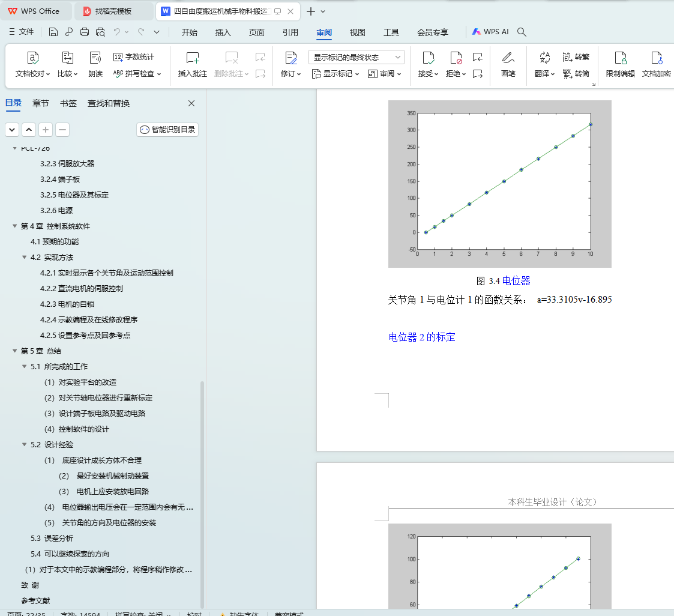Viewport: 674px width, 616px height.
Task: Click the search magnifier icon
Action: (522, 32)
